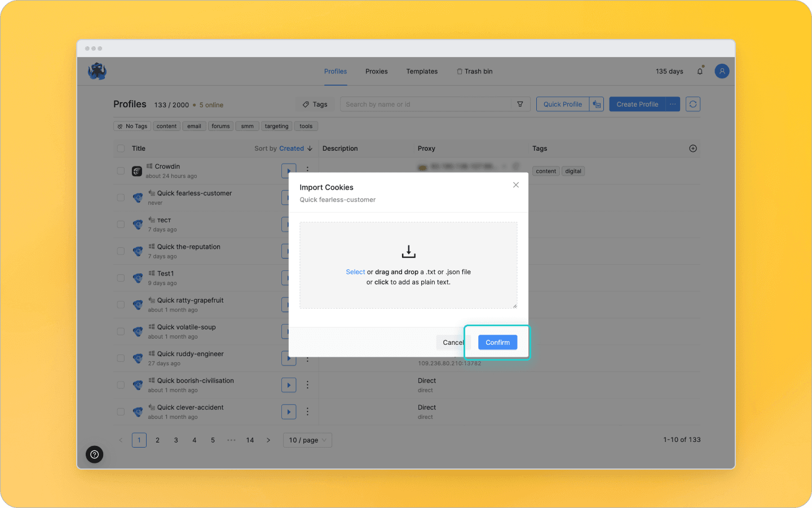Open user account avatar menu
This screenshot has height=508, width=812.
click(722, 71)
